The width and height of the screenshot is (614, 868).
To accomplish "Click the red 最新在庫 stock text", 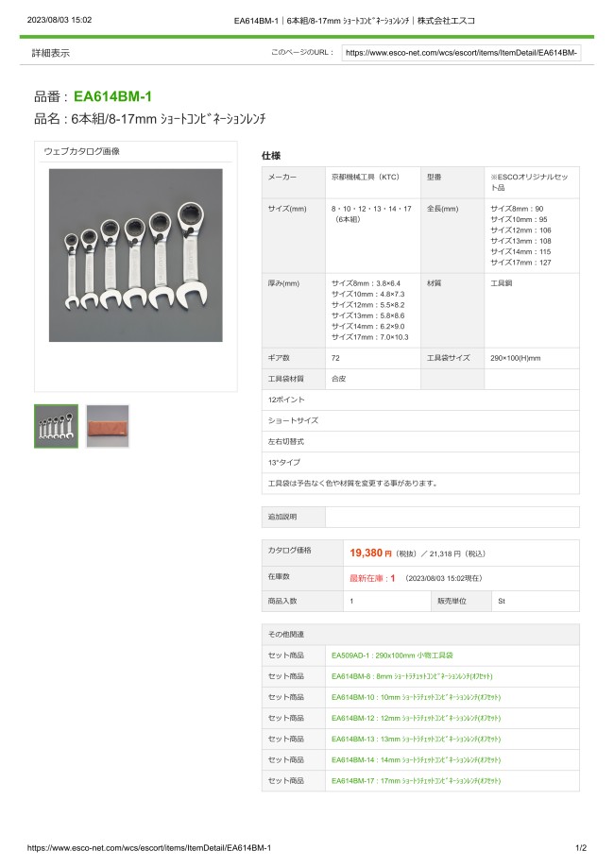I will (372, 577).
